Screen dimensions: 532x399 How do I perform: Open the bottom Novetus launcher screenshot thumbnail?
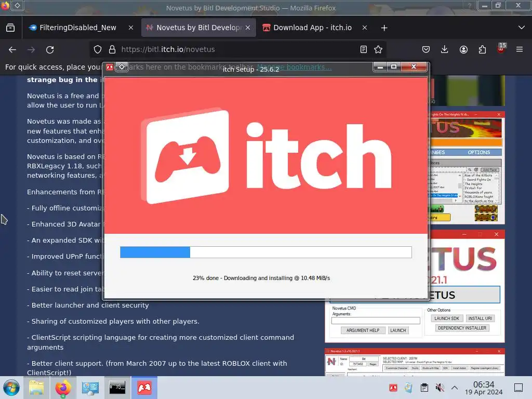point(415,362)
